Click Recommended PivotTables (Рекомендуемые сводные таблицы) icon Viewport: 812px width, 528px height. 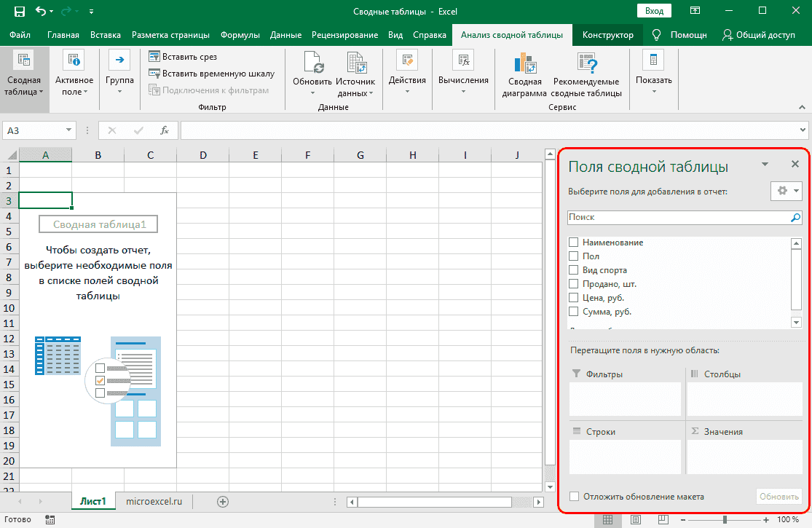point(586,65)
